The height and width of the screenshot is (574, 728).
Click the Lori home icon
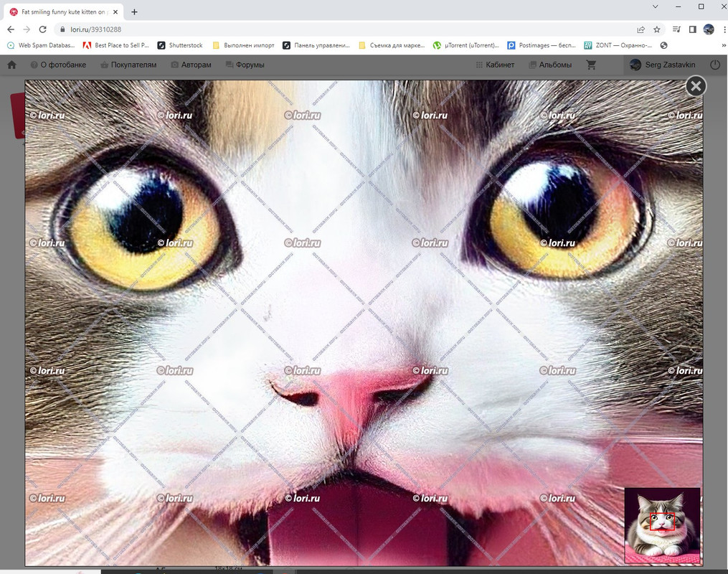click(11, 65)
